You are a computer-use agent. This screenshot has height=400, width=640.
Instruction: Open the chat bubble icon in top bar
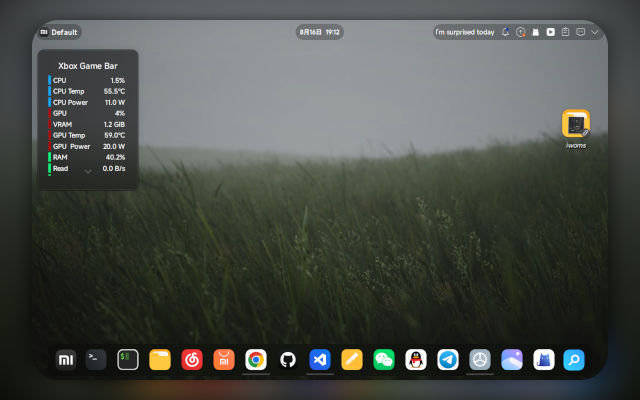580,32
